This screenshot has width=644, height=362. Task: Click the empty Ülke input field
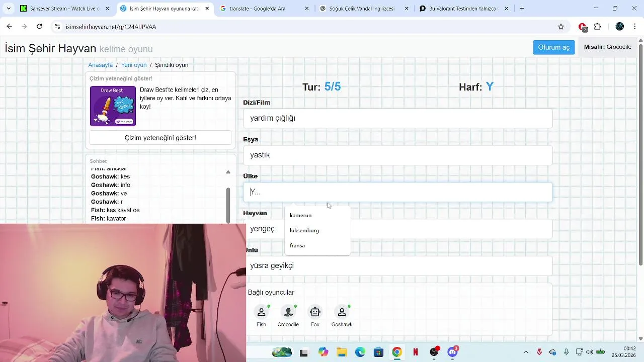(x=397, y=192)
